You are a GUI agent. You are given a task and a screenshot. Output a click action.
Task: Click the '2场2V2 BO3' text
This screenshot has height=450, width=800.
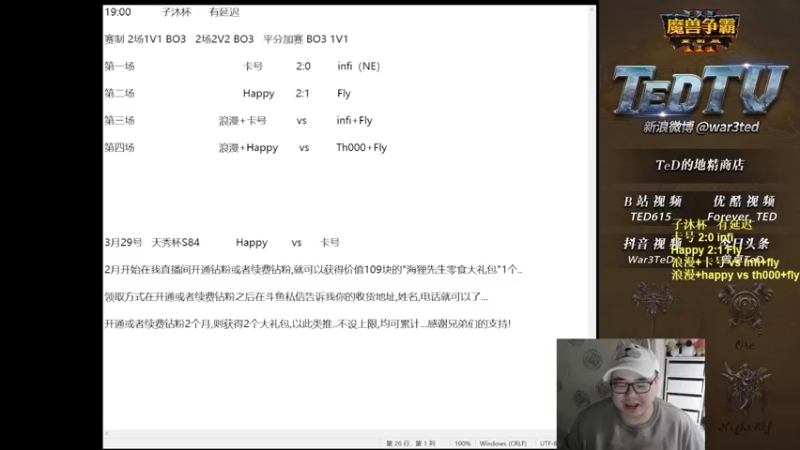(x=224, y=39)
